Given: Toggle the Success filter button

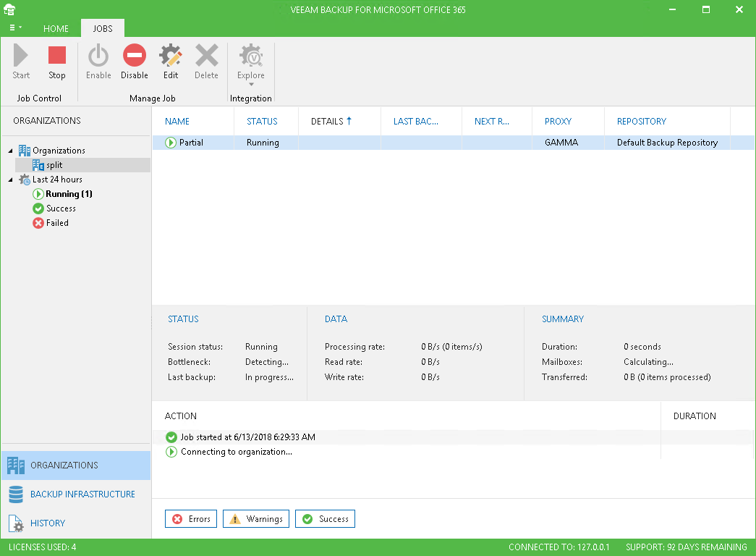Looking at the screenshot, I should coord(325,519).
